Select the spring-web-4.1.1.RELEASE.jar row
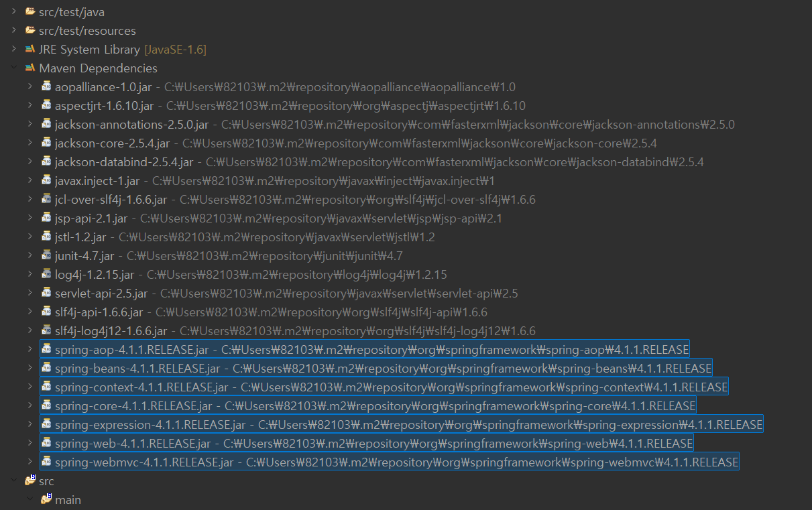 point(367,443)
